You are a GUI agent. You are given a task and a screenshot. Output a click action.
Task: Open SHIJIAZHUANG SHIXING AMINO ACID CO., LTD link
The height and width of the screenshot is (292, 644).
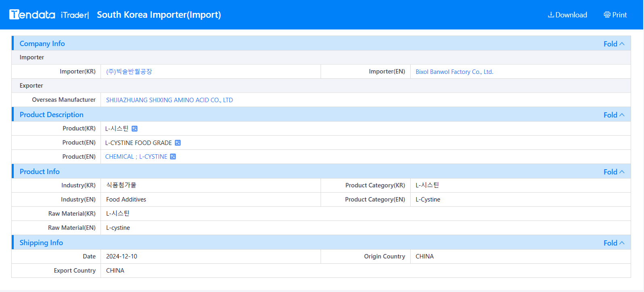pos(170,100)
